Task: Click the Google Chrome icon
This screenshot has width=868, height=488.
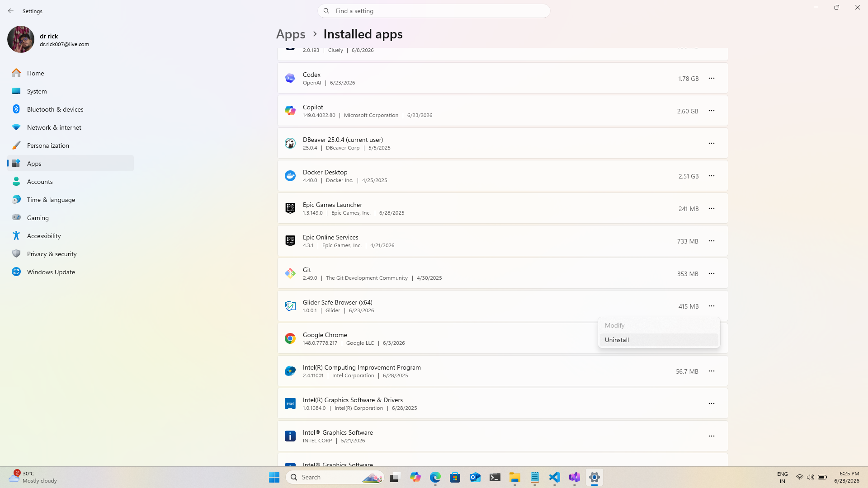Action: 290,338
